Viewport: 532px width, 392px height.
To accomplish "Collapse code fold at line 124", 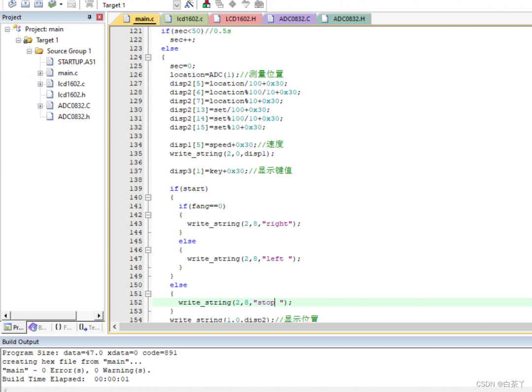I will tap(148, 57).
